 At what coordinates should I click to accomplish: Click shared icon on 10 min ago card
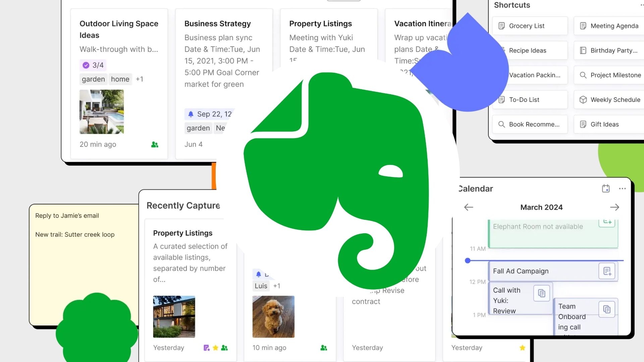tap(324, 348)
